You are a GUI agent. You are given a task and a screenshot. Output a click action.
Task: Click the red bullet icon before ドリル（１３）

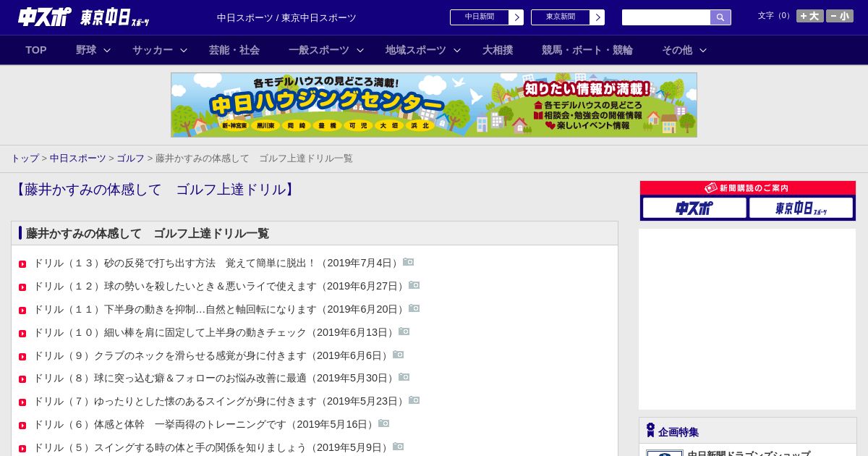point(22,264)
